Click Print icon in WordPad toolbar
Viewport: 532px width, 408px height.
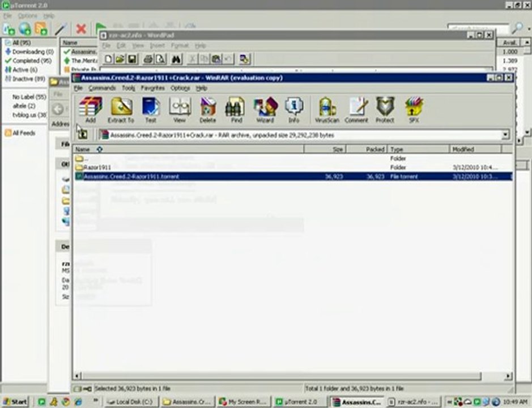coord(148,59)
